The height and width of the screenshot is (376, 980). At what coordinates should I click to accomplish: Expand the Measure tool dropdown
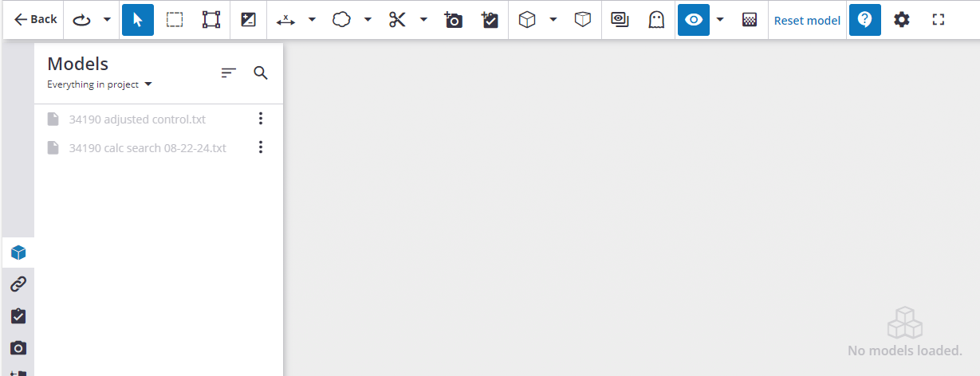point(312,20)
